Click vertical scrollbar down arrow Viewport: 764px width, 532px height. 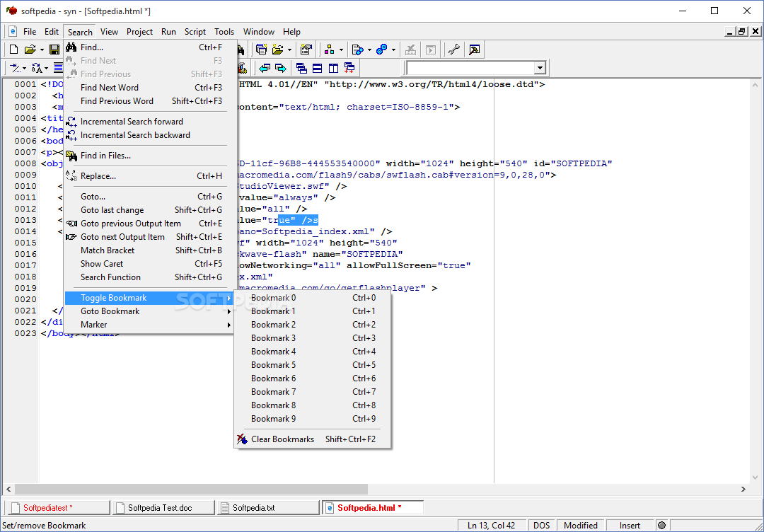coord(756,477)
